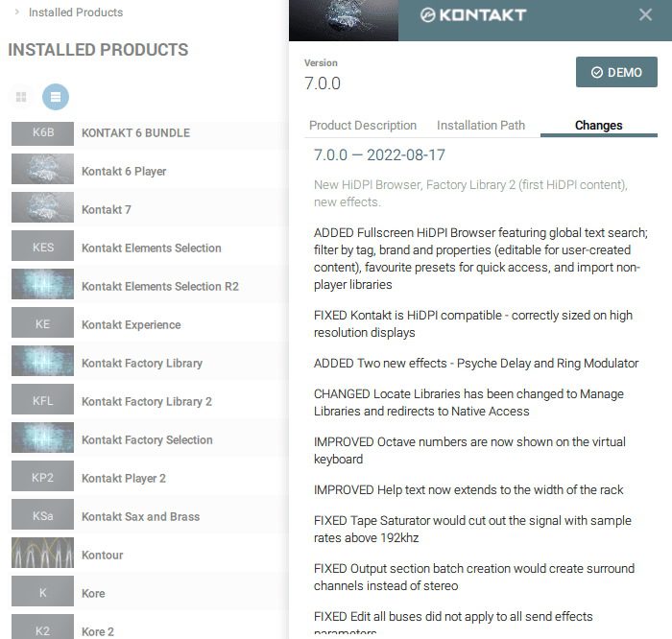Image resolution: width=672 pixels, height=639 pixels.
Task: Click the K6B Kontakt 6 Bundle icon
Action: pos(42,132)
